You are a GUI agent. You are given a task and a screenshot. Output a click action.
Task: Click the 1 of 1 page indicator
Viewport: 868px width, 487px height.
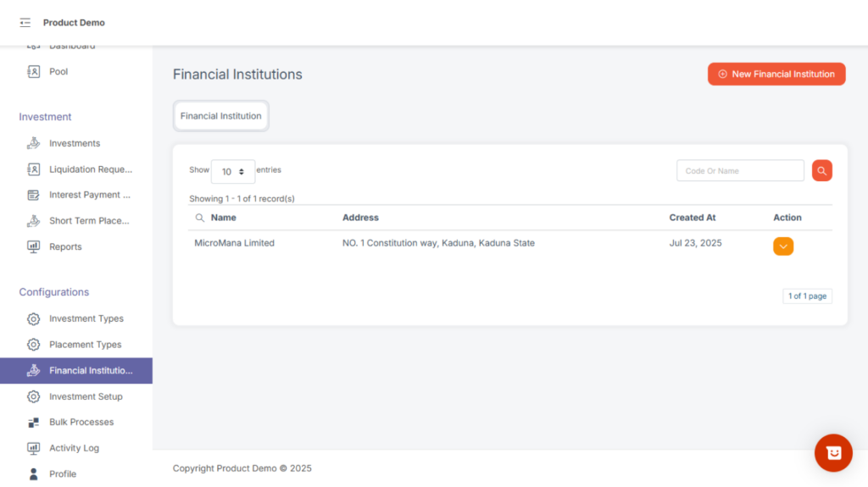[x=806, y=296]
